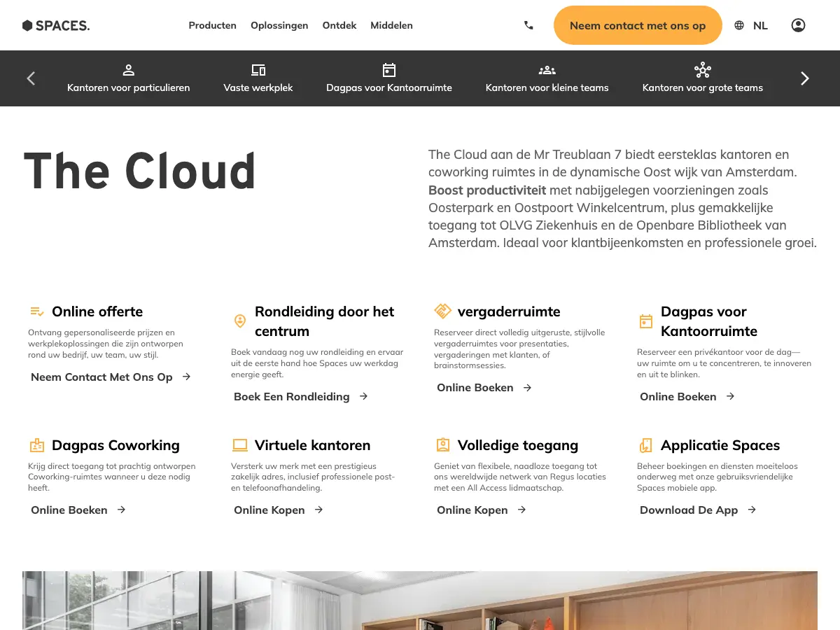Click Online Kopen under Volledige toegang
The image size is (840, 630).
click(x=472, y=510)
